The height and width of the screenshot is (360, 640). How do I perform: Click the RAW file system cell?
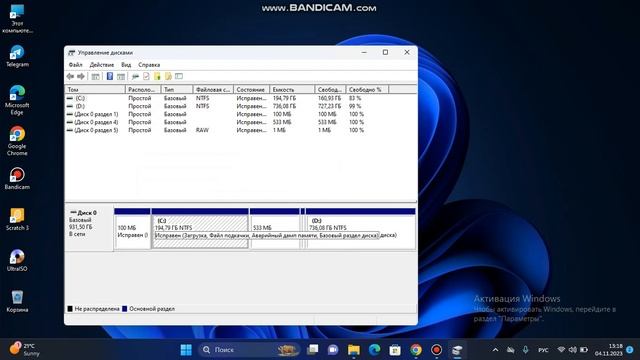click(202, 130)
